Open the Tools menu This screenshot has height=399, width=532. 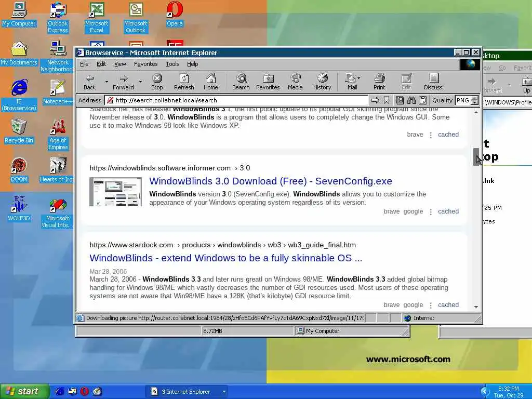(172, 64)
